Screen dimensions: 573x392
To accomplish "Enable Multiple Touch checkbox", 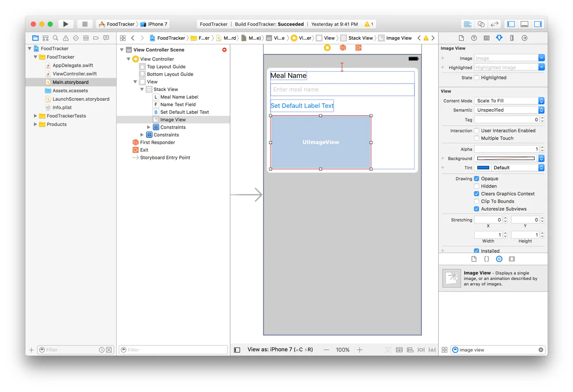I will point(477,138).
